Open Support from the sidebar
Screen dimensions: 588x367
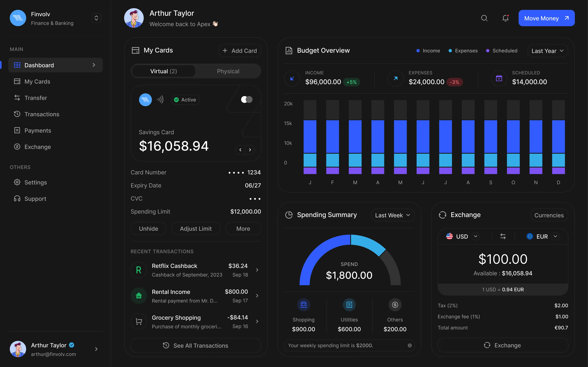[x=35, y=199]
